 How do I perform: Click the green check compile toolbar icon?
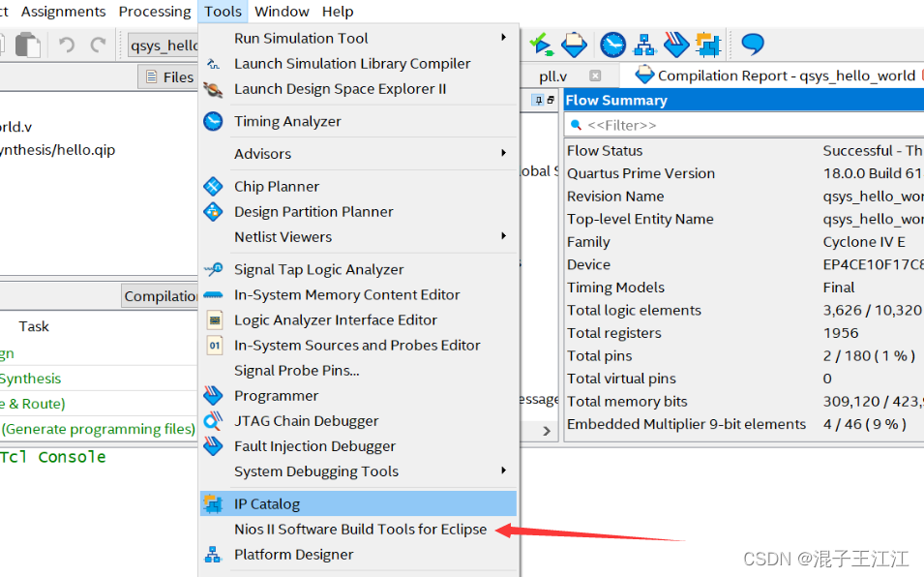click(541, 45)
